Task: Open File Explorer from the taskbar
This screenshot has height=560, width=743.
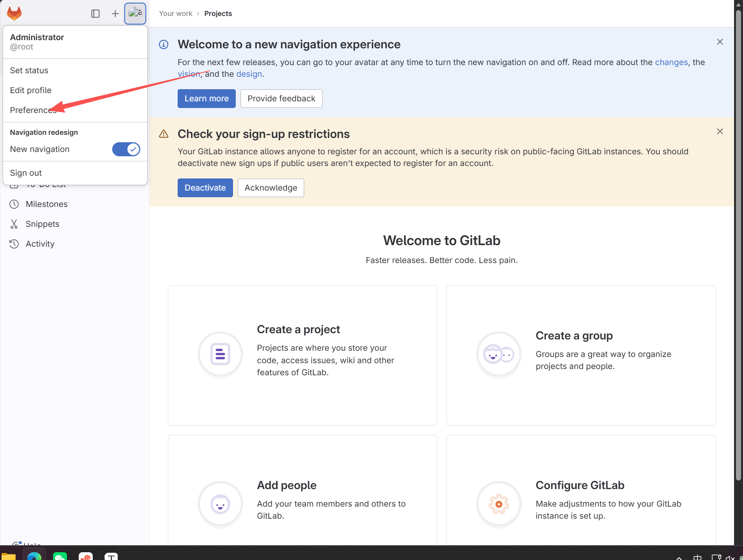Action: (8, 556)
